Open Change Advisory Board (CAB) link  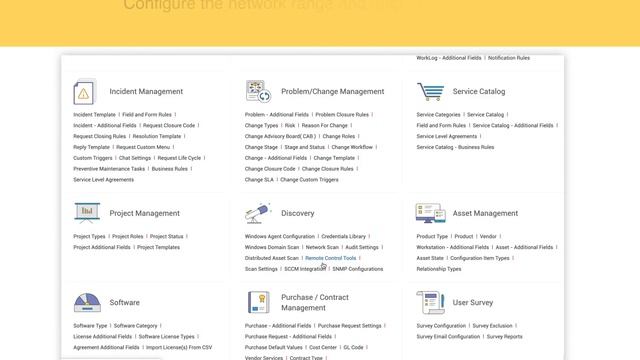(x=280, y=136)
